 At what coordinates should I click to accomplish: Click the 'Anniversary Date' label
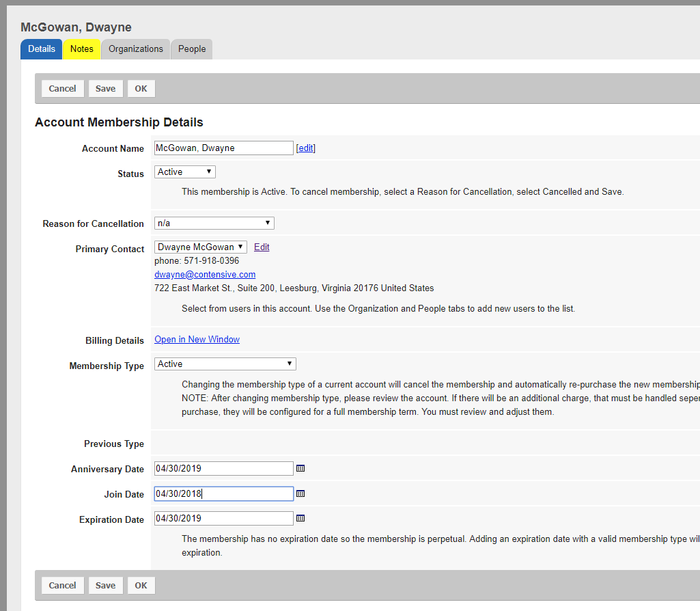[108, 470]
